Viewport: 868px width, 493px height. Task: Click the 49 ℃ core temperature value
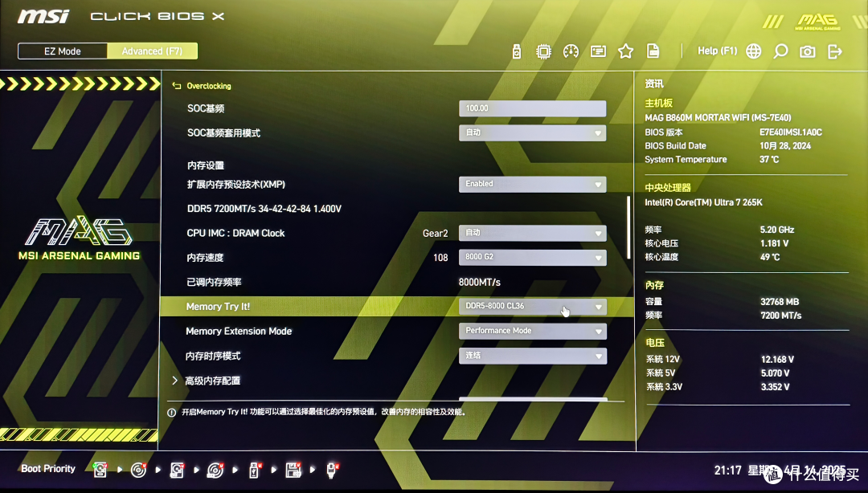pyautogui.click(x=769, y=257)
